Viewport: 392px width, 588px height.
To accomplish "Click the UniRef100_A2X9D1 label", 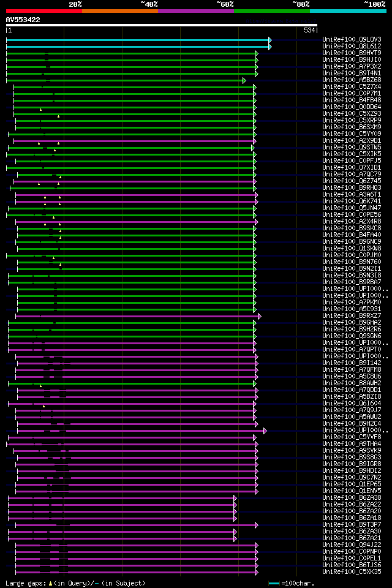I will coord(352,141).
